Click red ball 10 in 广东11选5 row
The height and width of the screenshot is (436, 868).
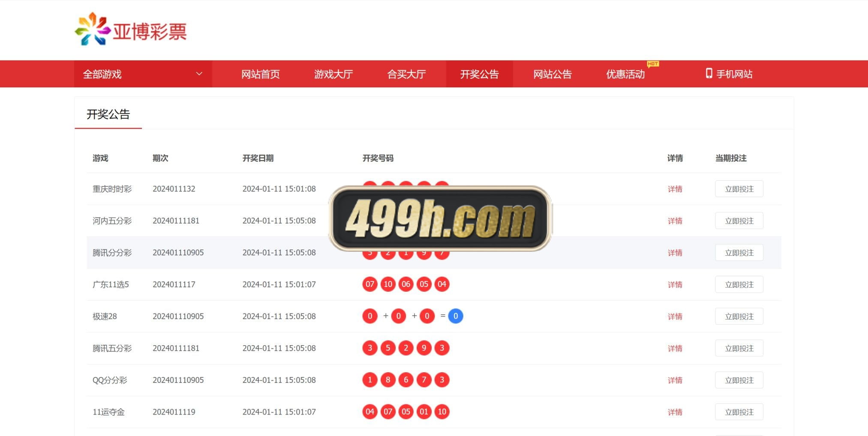[x=388, y=284]
